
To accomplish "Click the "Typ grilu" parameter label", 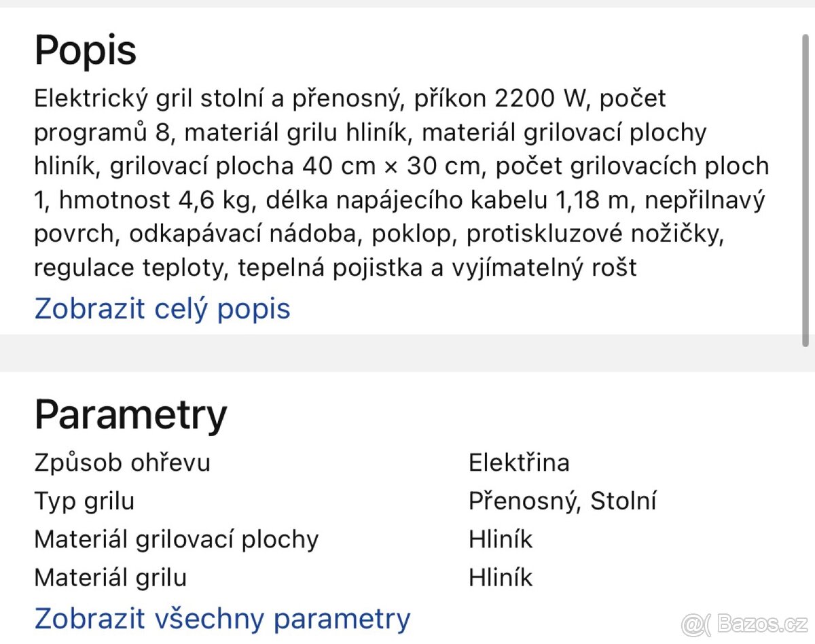I will pos(84,501).
